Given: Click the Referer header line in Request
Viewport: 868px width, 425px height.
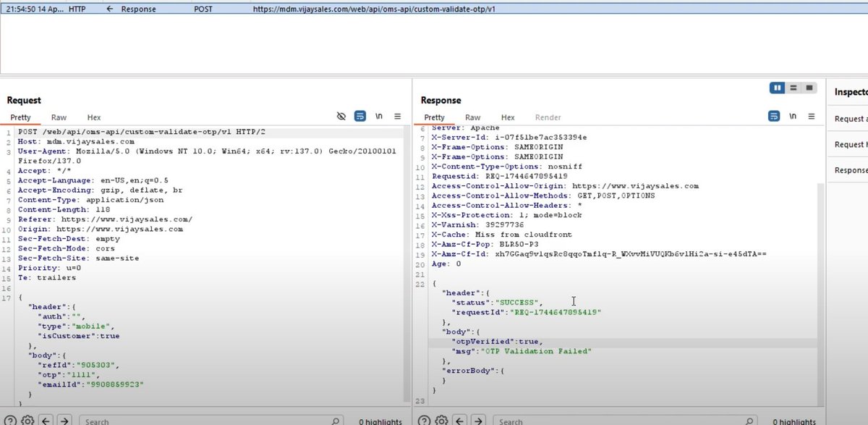Looking at the screenshot, I should [x=105, y=219].
